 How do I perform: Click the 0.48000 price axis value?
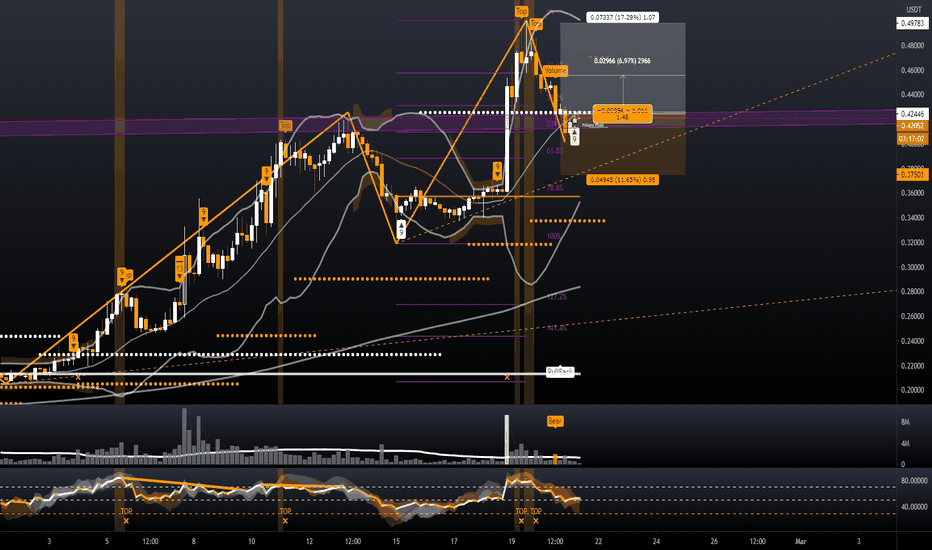click(x=912, y=45)
